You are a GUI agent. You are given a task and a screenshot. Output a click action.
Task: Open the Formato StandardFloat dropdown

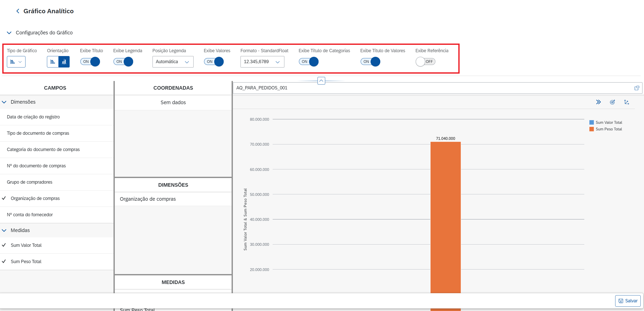tap(262, 62)
